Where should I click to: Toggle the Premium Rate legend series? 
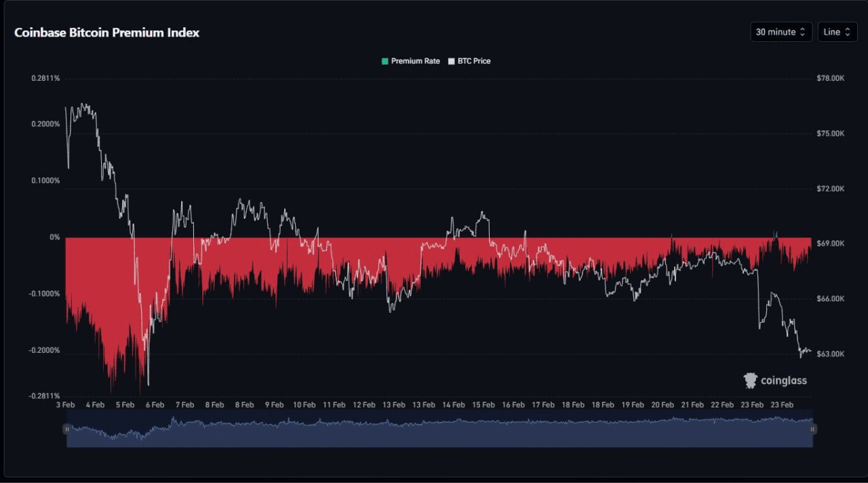[415, 61]
